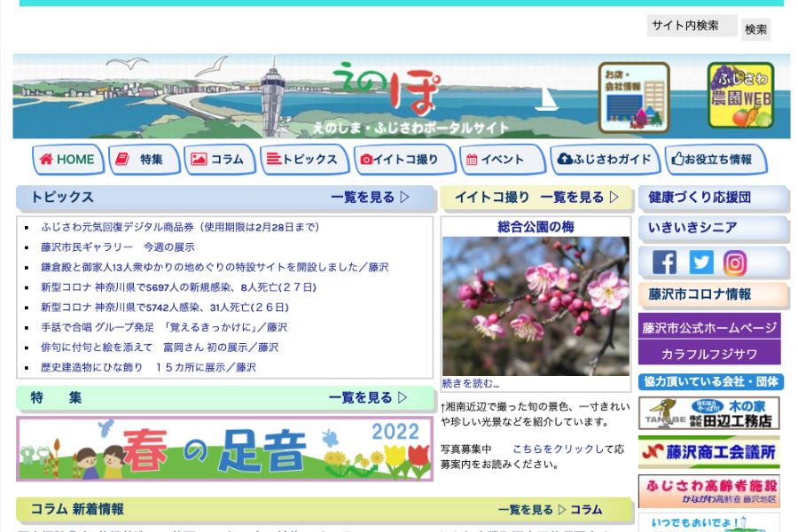The height and width of the screenshot is (532, 798).
Task: Open the 5742人感染 corona topic
Action: point(165,308)
